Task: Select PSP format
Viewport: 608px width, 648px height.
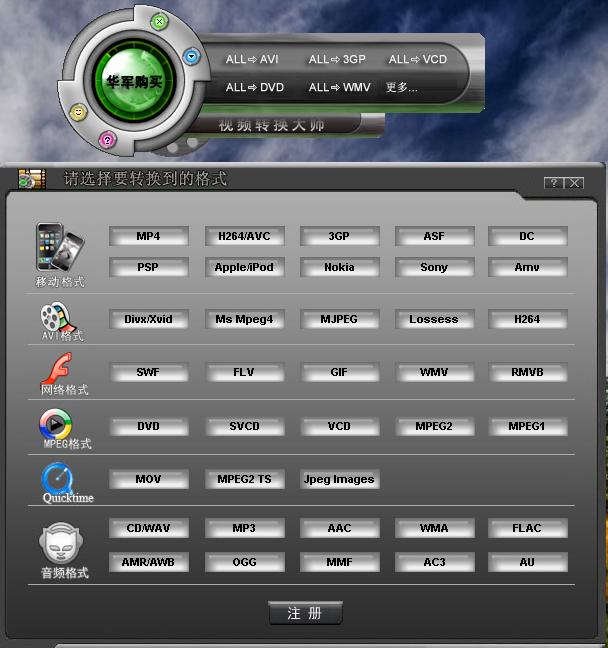Action: (148, 267)
